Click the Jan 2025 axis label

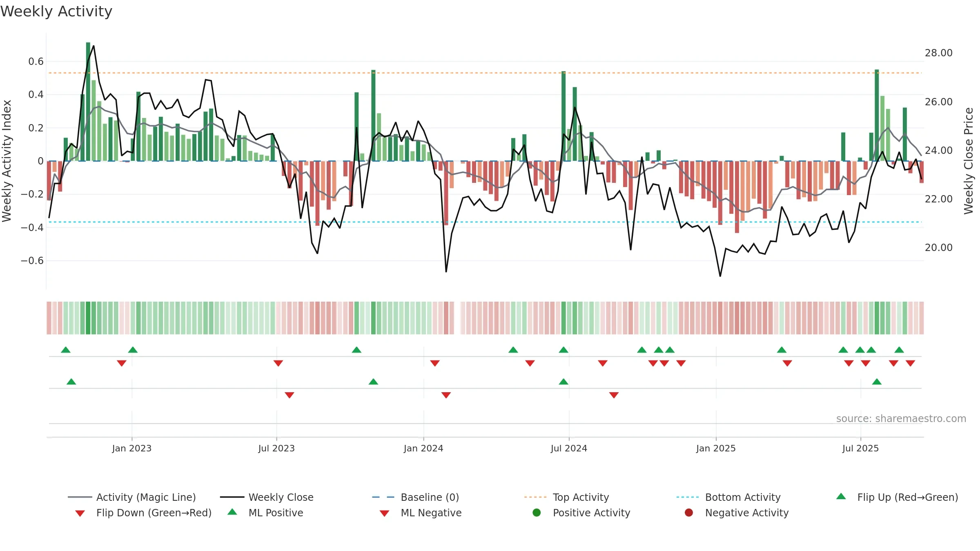tap(716, 448)
